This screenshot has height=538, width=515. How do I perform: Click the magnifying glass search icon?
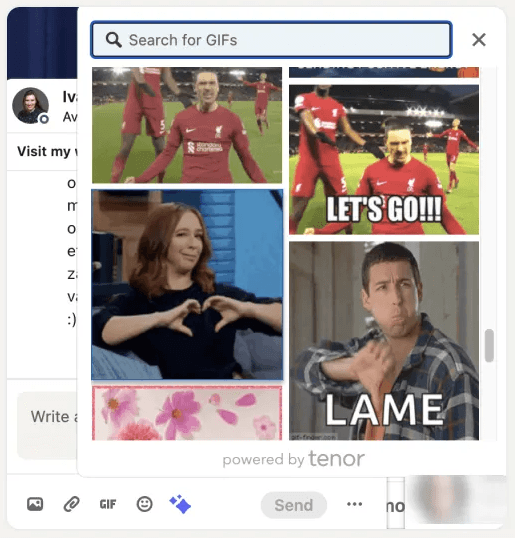[114, 40]
